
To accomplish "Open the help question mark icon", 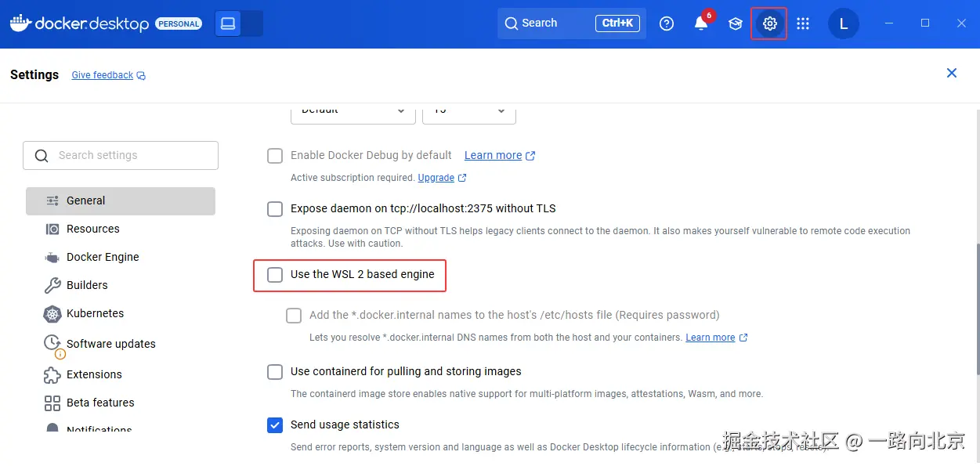I will (667, 23).
